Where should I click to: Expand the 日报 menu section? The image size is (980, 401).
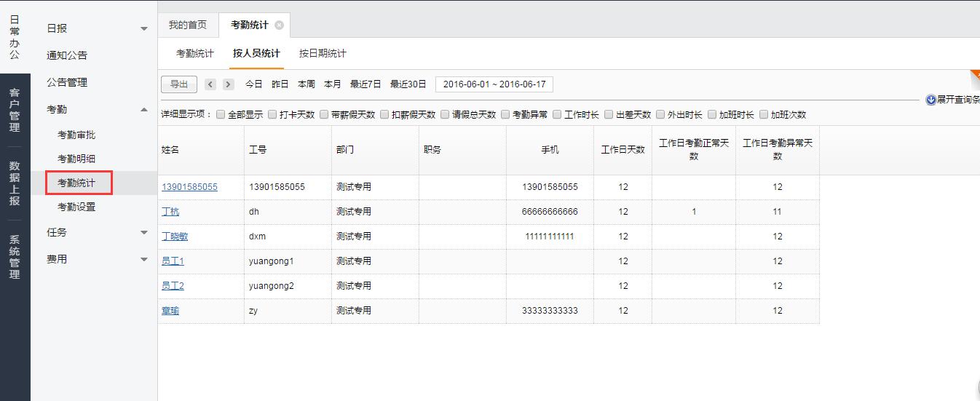pyautogui.click(x=143, y=28)
